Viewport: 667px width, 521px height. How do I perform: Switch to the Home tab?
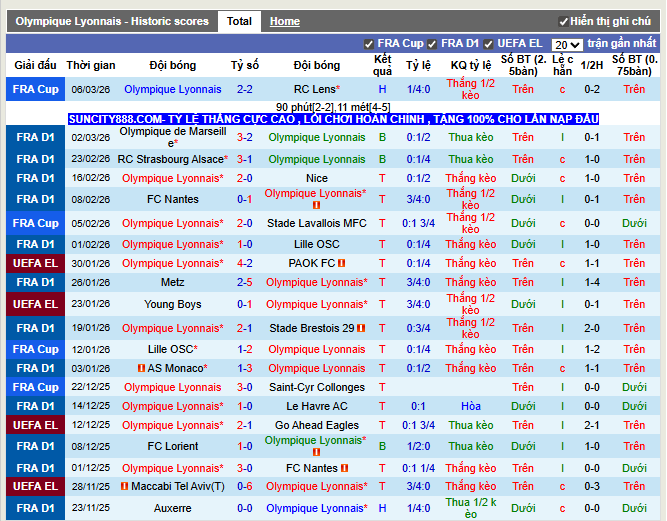285,21
